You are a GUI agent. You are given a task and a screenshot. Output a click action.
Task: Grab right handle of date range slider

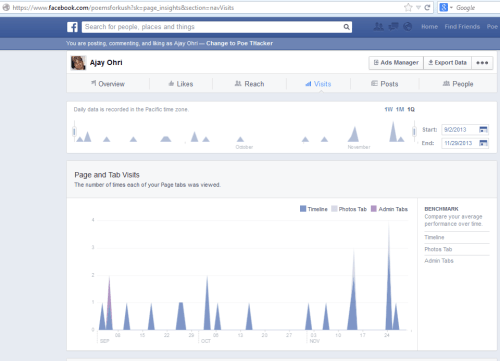coord(414,132)
